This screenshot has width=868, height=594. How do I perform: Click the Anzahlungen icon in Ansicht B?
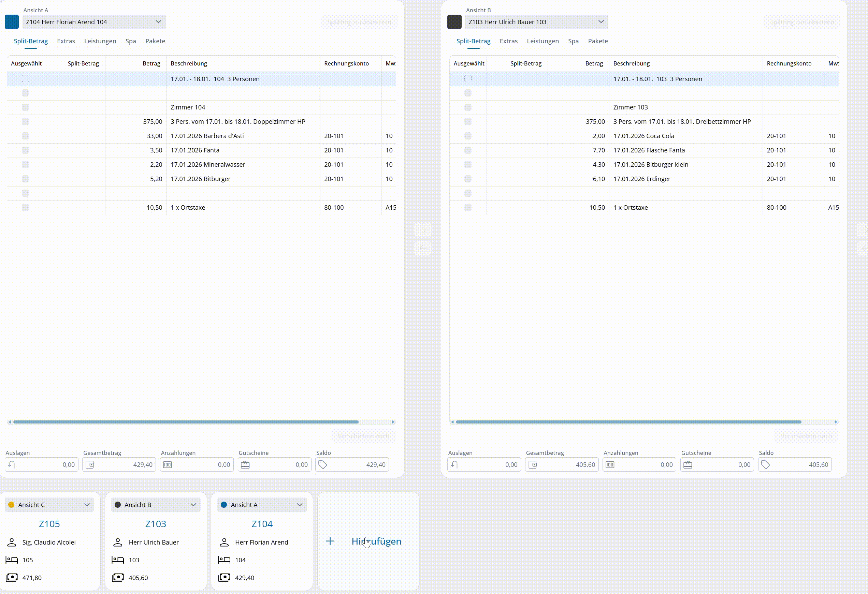(x=610, y=464)
